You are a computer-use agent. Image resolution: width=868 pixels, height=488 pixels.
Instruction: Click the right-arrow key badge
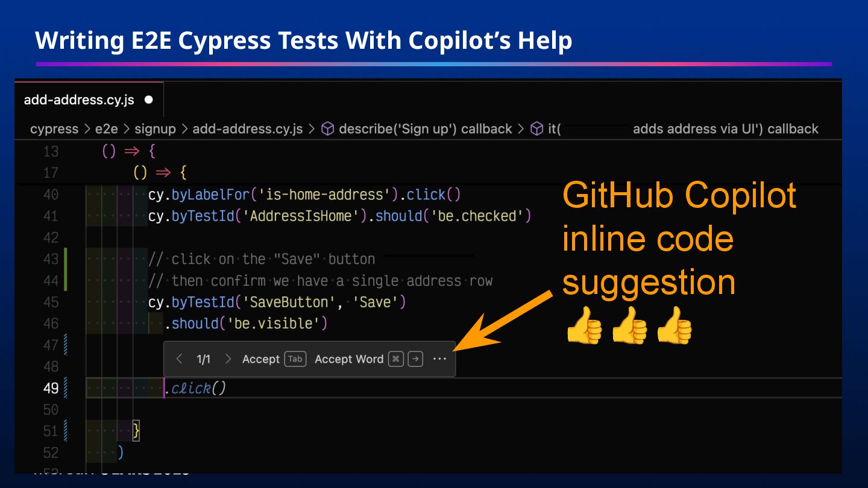415,359
